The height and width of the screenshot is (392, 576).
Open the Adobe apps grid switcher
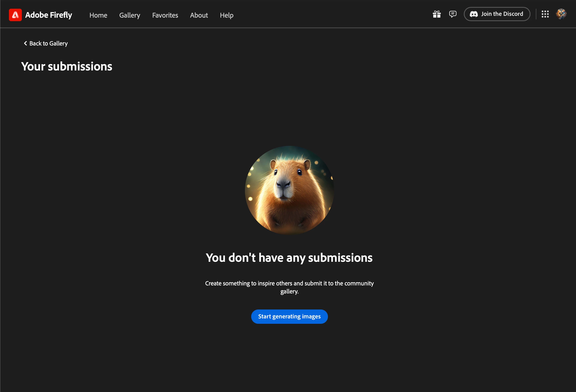point(545,14)
